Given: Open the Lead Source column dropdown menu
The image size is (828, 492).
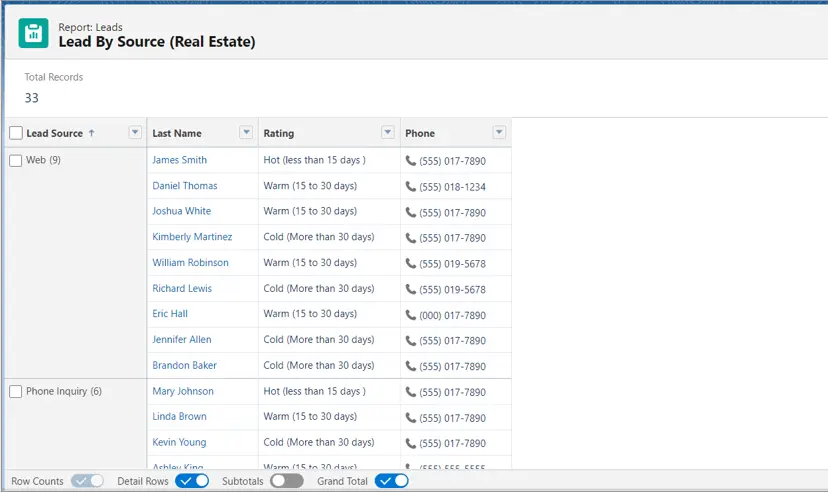Looking at the screenshot, I should (135, 132).
